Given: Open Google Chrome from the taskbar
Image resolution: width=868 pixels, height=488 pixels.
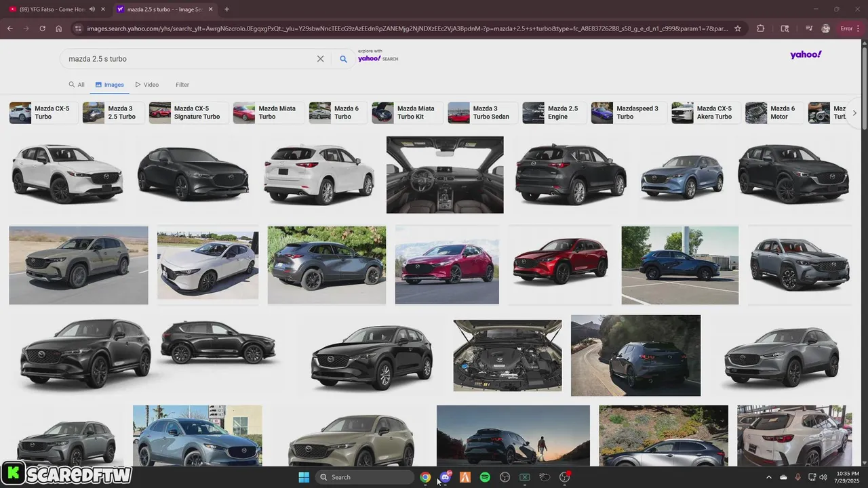Looking at the screenshot, I should (425, 477).
